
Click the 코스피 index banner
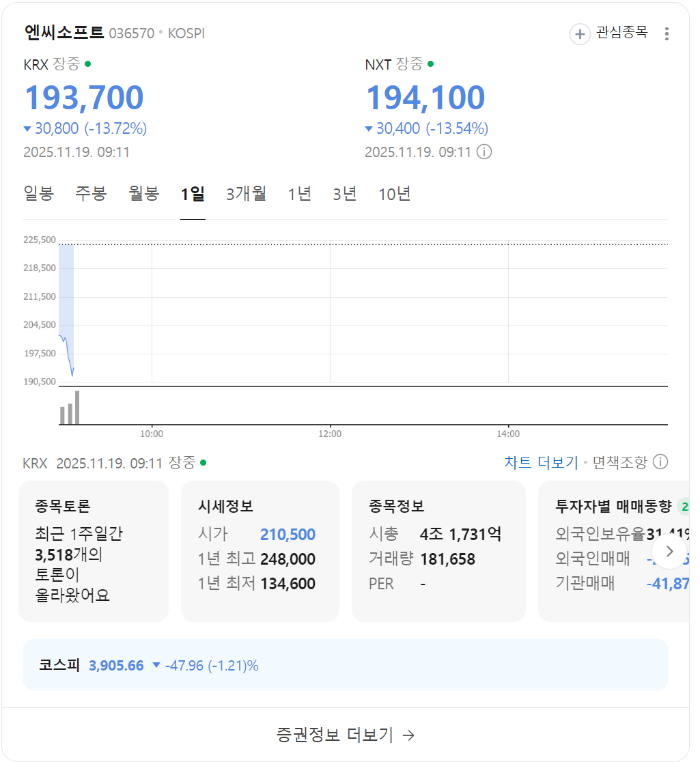345,665
